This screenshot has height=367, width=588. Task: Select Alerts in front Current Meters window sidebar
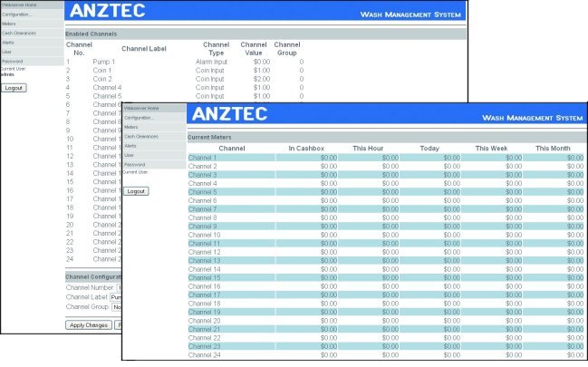(x=154, y=146)
